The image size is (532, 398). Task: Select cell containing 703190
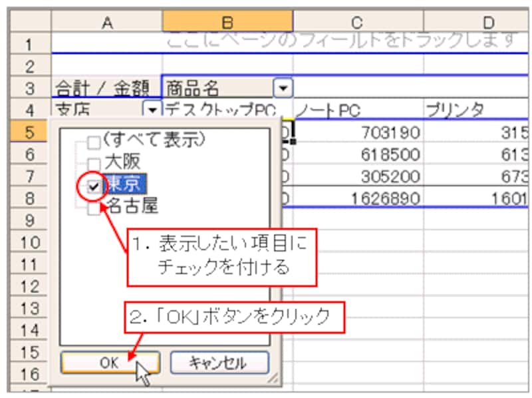(x=358, y=132)
